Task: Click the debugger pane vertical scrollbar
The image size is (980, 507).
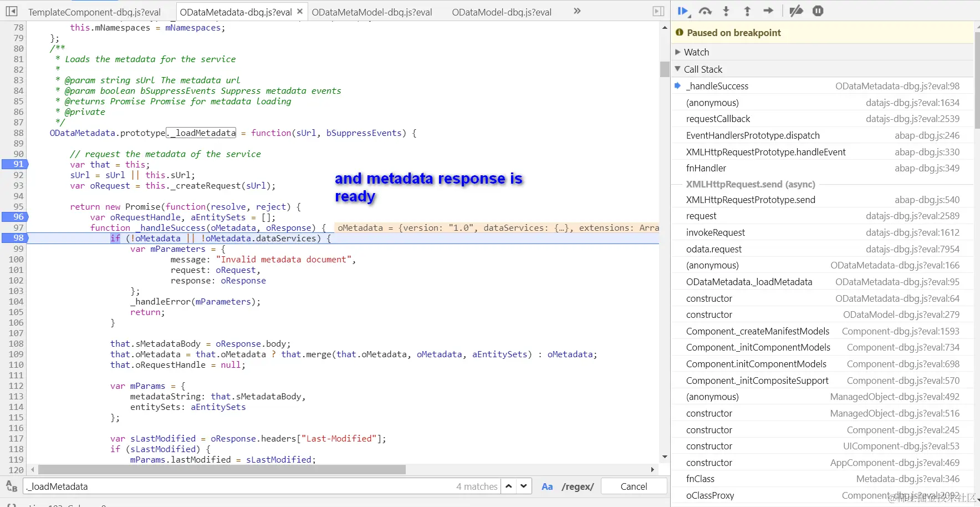Action: [977, 80]
